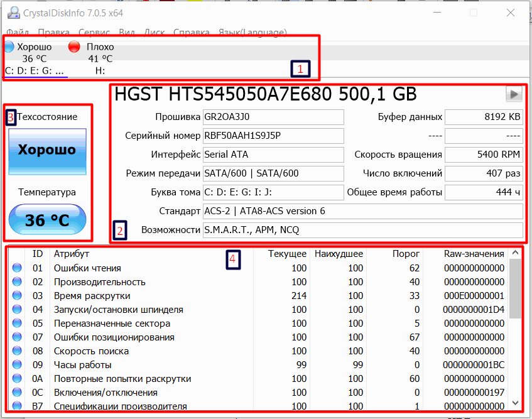This screenshot has width=532, height=419.
Task: Click the scrollbar down arrow in attribute list
Action: (516, 402)
